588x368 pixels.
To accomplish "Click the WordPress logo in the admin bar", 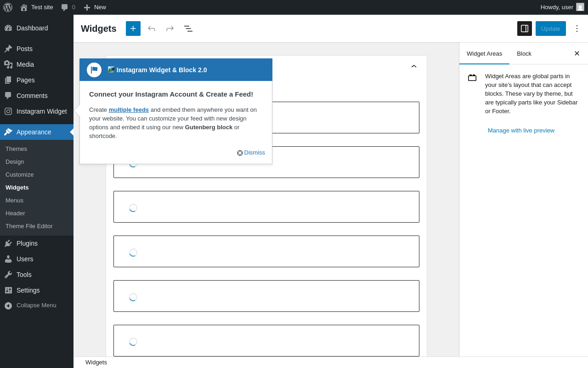I will (x=8, y=7).
